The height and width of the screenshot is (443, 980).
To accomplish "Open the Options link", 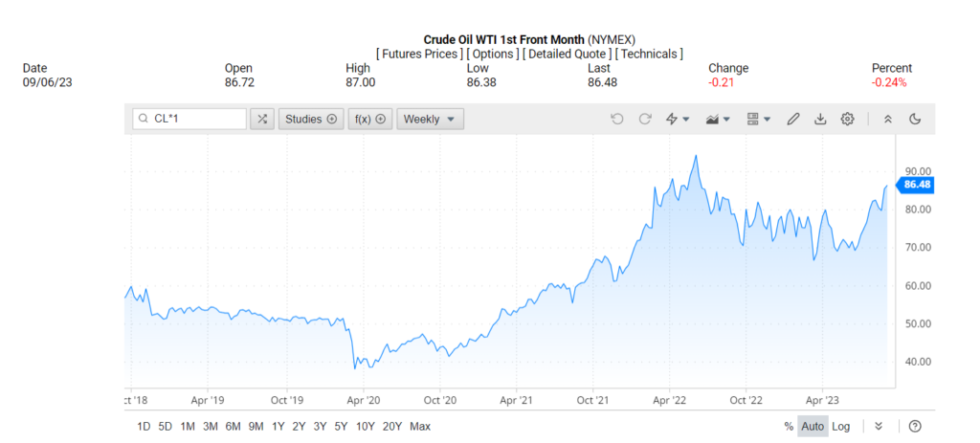I will pos(493,54).
